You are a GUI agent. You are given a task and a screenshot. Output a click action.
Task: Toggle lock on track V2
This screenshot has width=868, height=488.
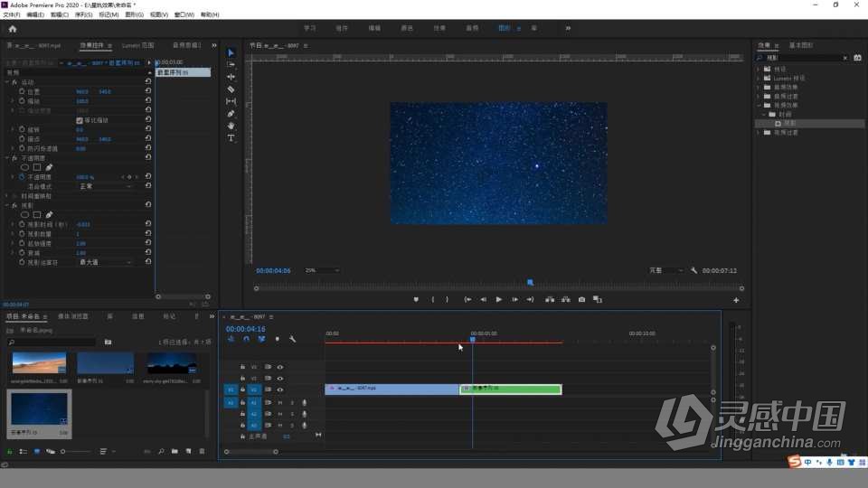(x=242, y=379)
